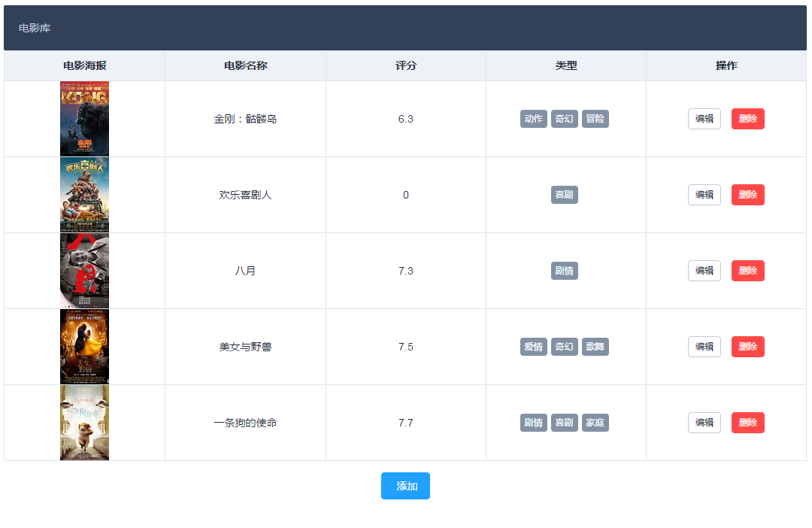812x528 pixels.
Task: Click the 添加 button to add a movie
Action: [x=405, y=486]
